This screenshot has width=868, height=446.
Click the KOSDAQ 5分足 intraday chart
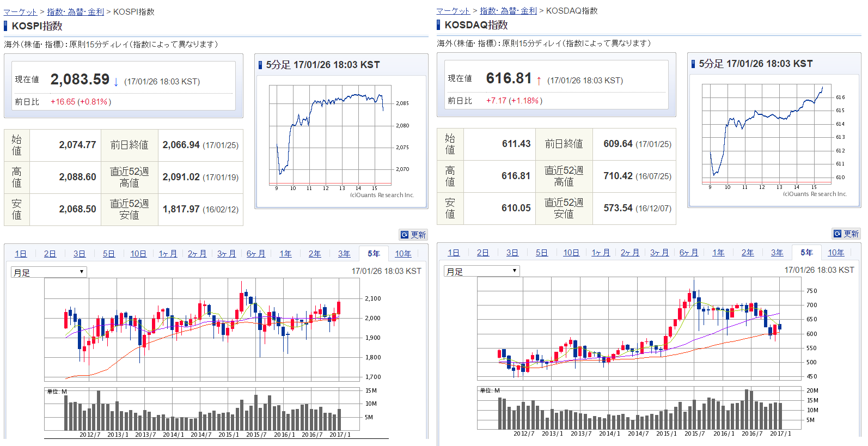(x=762, y=135)
